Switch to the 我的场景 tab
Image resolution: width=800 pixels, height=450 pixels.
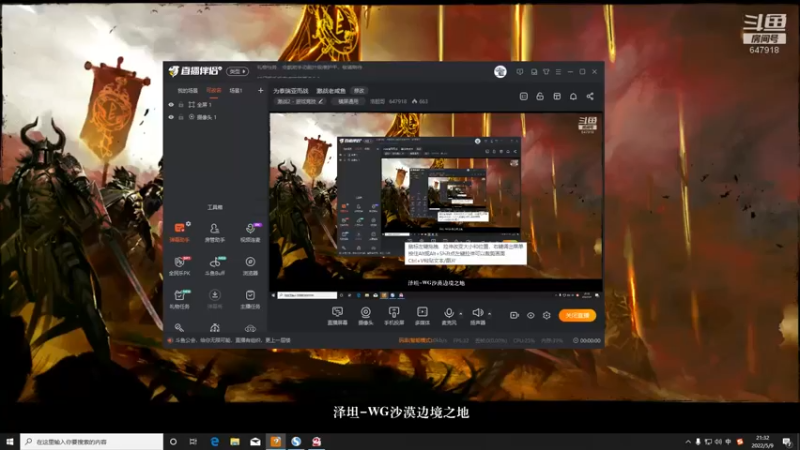pos(187,90)
